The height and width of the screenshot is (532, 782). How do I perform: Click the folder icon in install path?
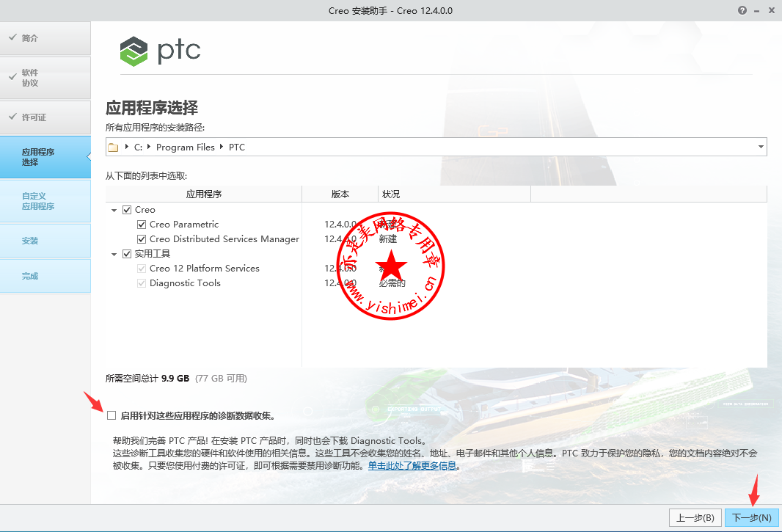[x=113, y=147]
